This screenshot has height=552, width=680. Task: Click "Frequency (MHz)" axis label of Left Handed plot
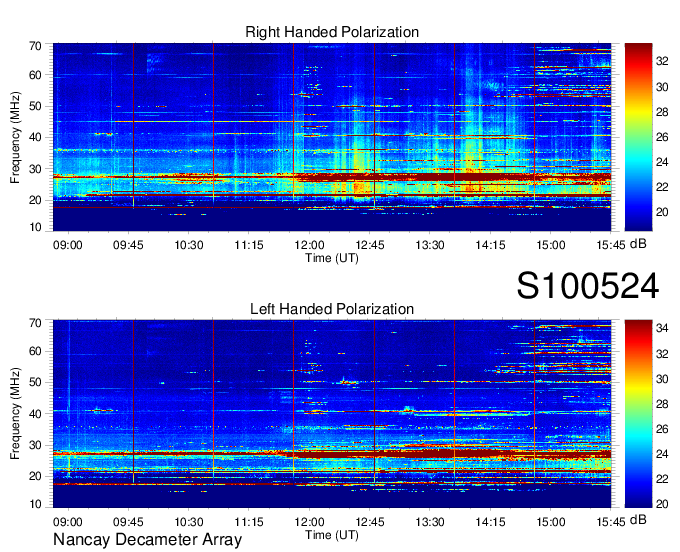[x=15, y=414]
